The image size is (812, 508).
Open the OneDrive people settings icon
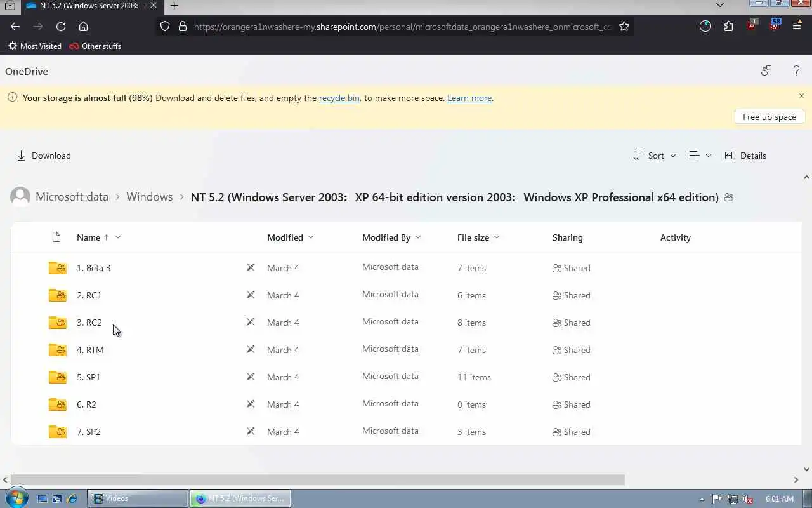766,71
